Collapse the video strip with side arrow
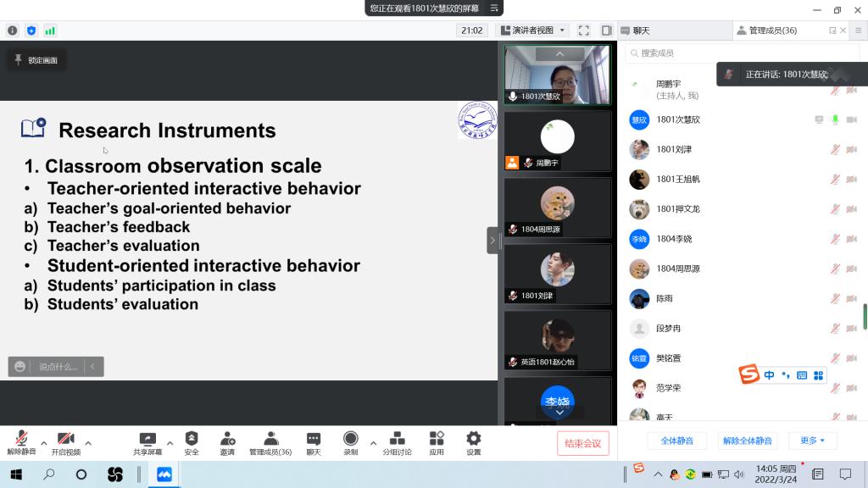The width and height of the screenshot is (868, 488). [x=492, y=241]
